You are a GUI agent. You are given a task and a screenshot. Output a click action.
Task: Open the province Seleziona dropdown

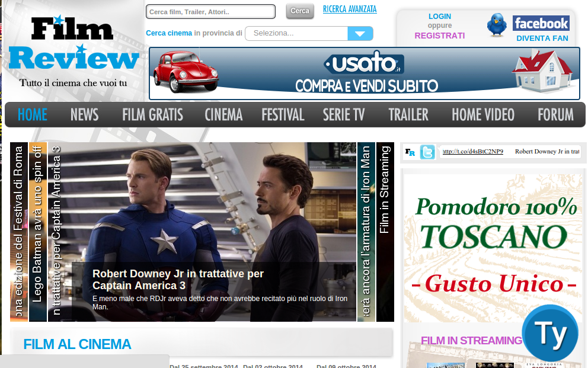pos(309,33)
